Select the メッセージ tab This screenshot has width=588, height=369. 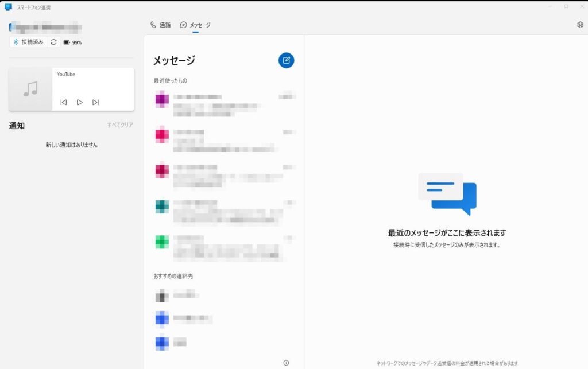tap(195, 25)
